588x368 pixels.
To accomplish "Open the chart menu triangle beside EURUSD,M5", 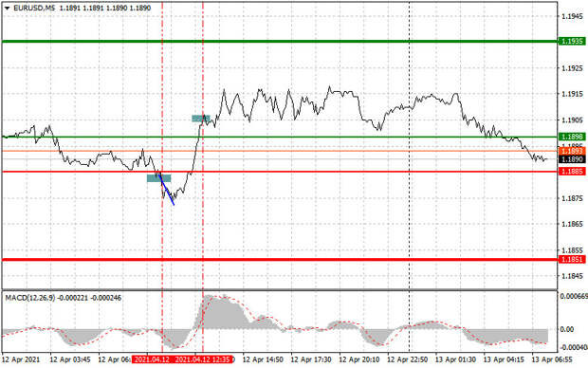I will [x=8, y=8].
